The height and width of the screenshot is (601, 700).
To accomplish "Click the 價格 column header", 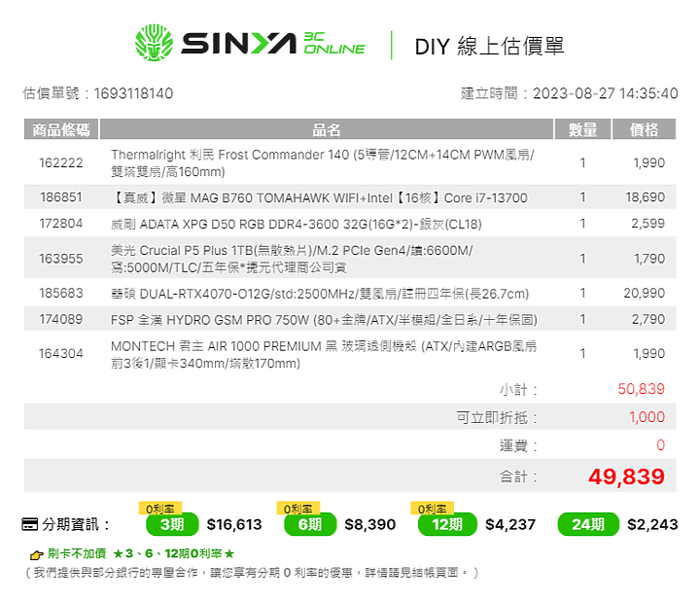I will click(x=644, y=129).
